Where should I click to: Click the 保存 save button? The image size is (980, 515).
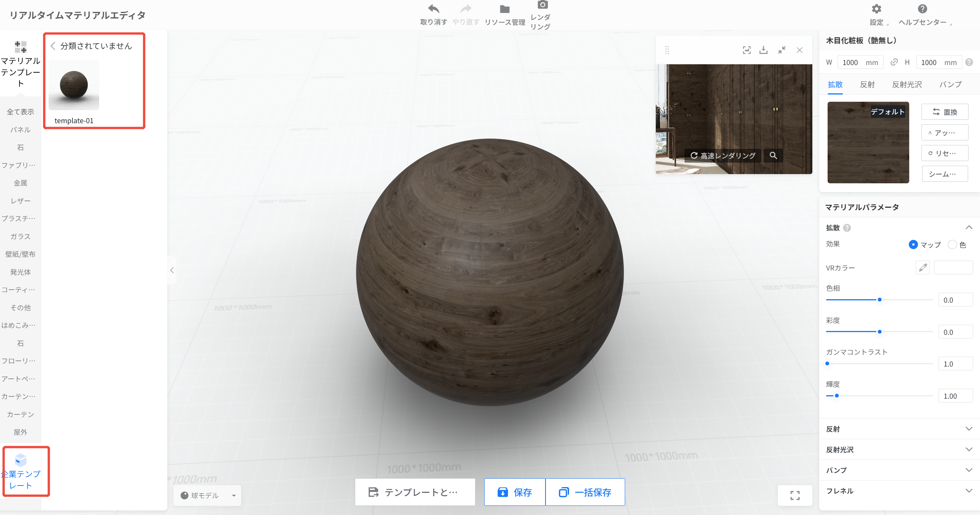pyautogui.click(x=515, y=492)
